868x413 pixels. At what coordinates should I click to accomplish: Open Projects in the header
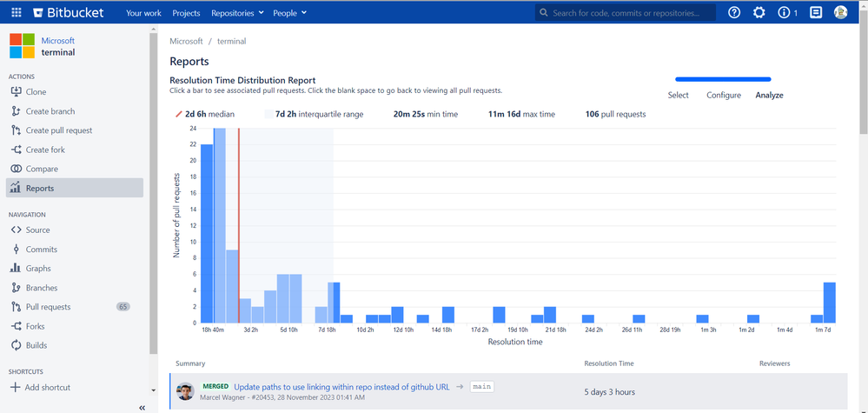click(x=186, y=13)
